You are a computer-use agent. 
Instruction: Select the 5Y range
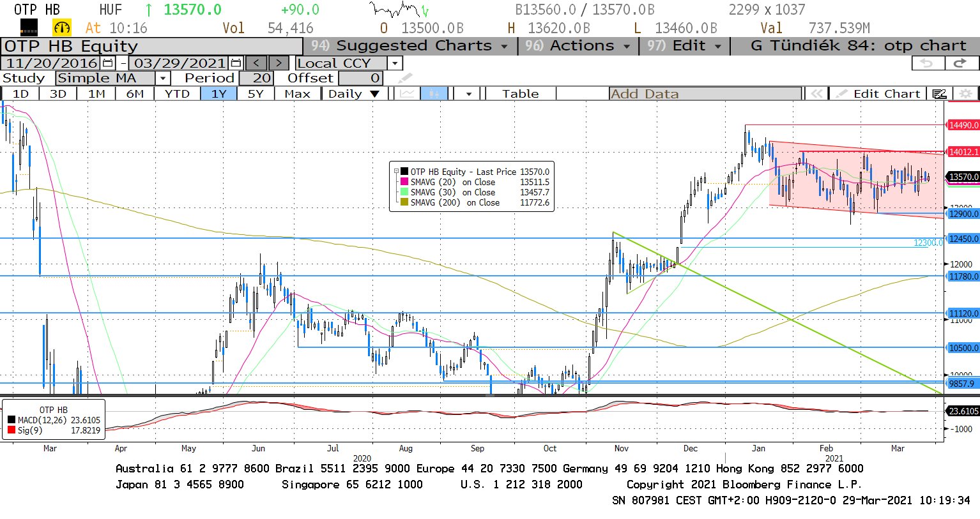click(256, 94)
